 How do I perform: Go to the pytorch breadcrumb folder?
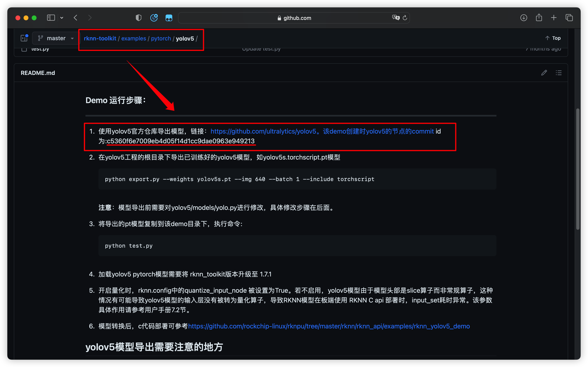[x=161, y=38]
